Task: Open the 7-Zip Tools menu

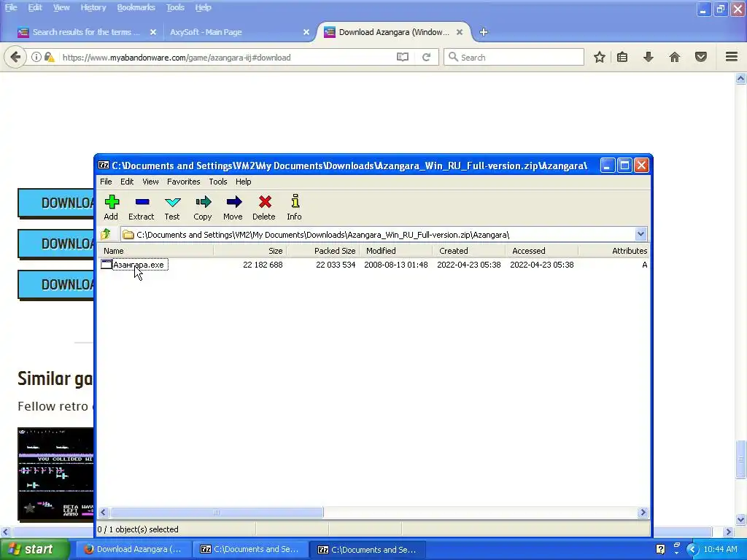Action: 217,182
